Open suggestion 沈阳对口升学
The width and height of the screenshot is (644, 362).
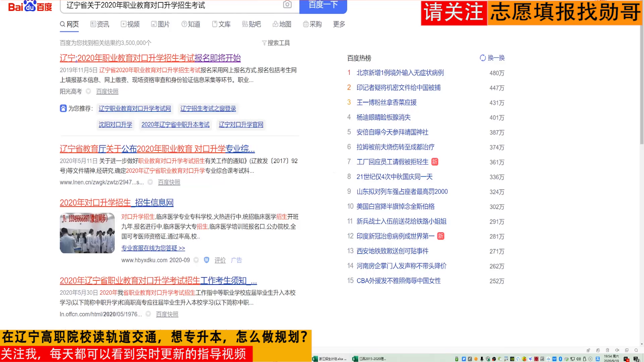click(115, 125)
